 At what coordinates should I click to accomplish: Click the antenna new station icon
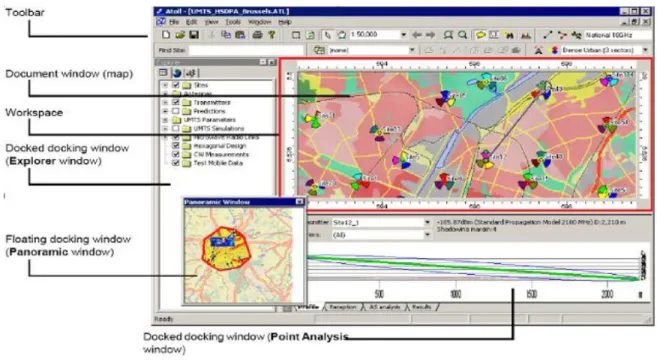[x=538, y=50]
